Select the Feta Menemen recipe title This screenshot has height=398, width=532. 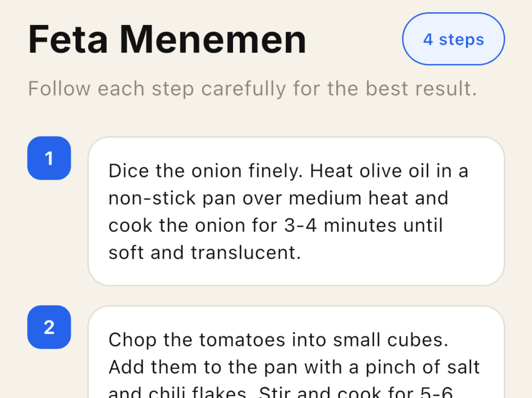click(167, 39)
